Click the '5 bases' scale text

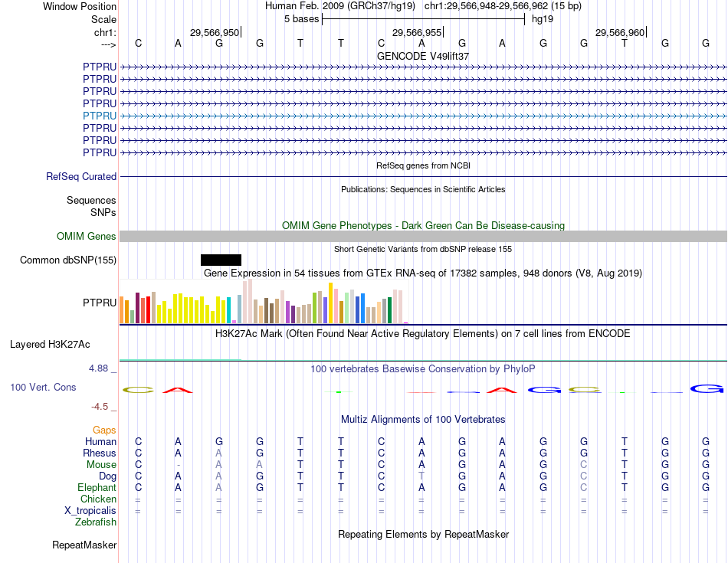point(302,19)
